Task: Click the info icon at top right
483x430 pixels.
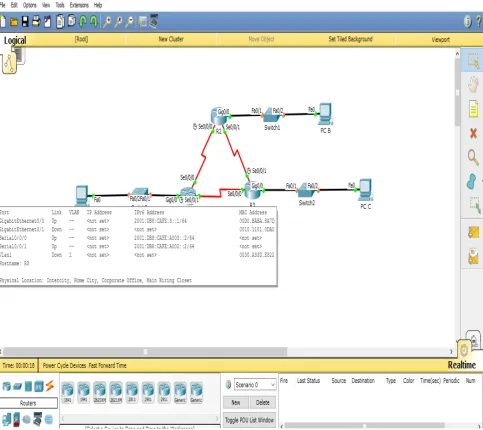Action: point(468,22)
